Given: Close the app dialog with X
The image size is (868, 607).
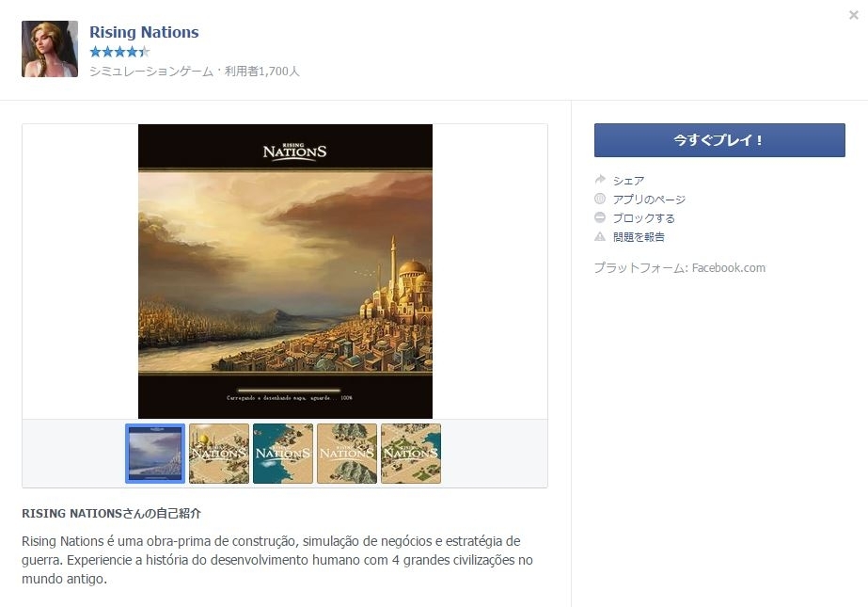Looking at the screenshot, I should coord(854,15).
